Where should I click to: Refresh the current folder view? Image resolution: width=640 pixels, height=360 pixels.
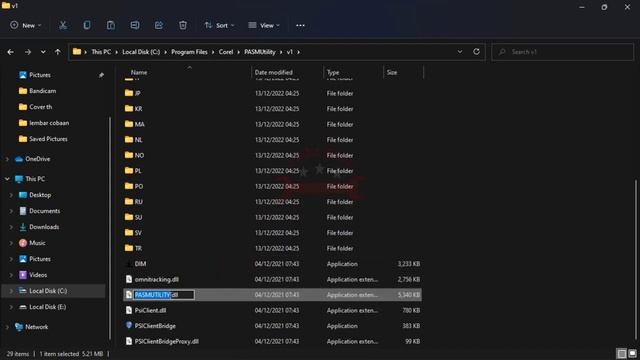click(x=476, y=52)
